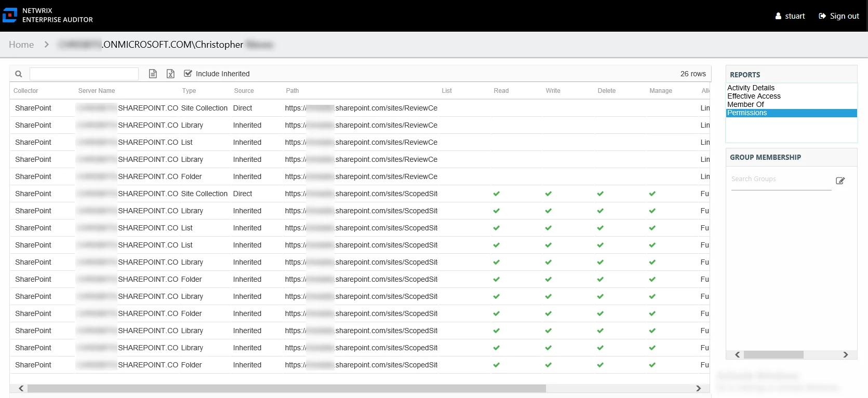This screenshot has width=868, height=398.
Task: Sort by the Delete column header
Action: pyautogui.click(x=607, y=91)
